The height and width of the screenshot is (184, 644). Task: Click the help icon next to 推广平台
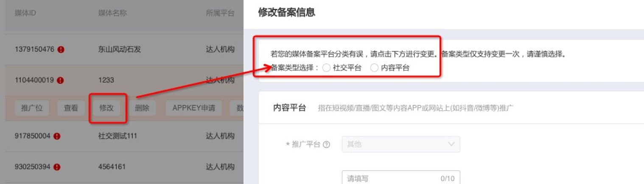[x=326, y=144]
